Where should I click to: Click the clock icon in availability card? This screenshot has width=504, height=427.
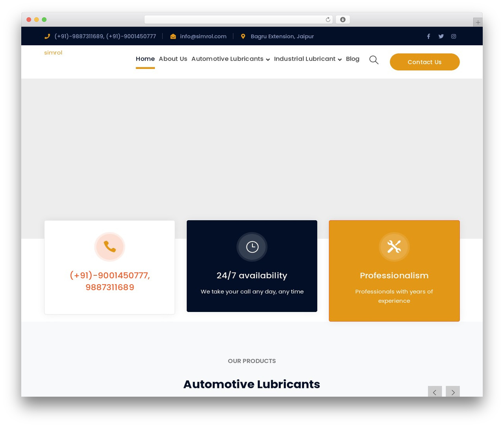tap(252, 247)
